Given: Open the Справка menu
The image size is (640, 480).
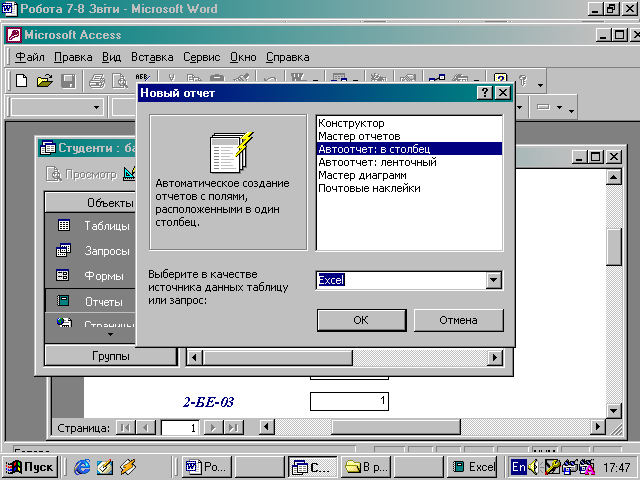Looking at the screenshot, I should [287, 57].
